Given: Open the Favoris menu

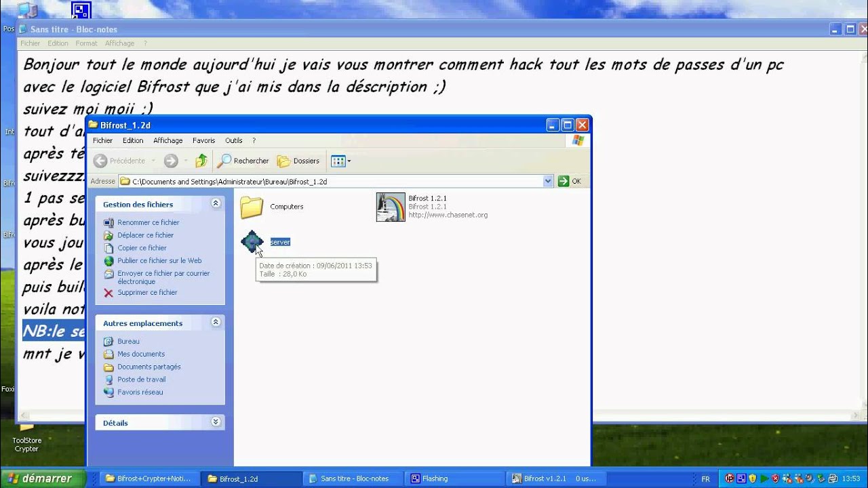Looking at the screenshot, I should pyautogui.click(x=203, y=140).
